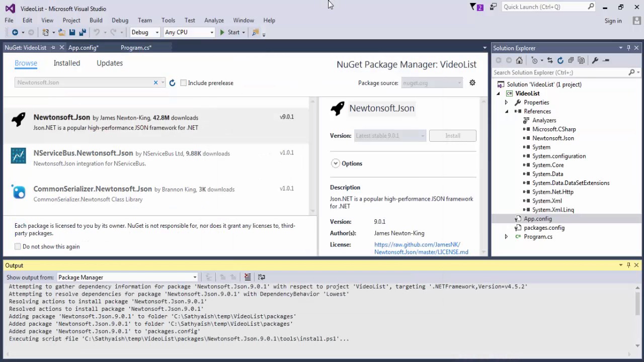This screenshot has height=362, width=644.
Task: Open the Newtonsoft.Json license link
Action: 421,248
